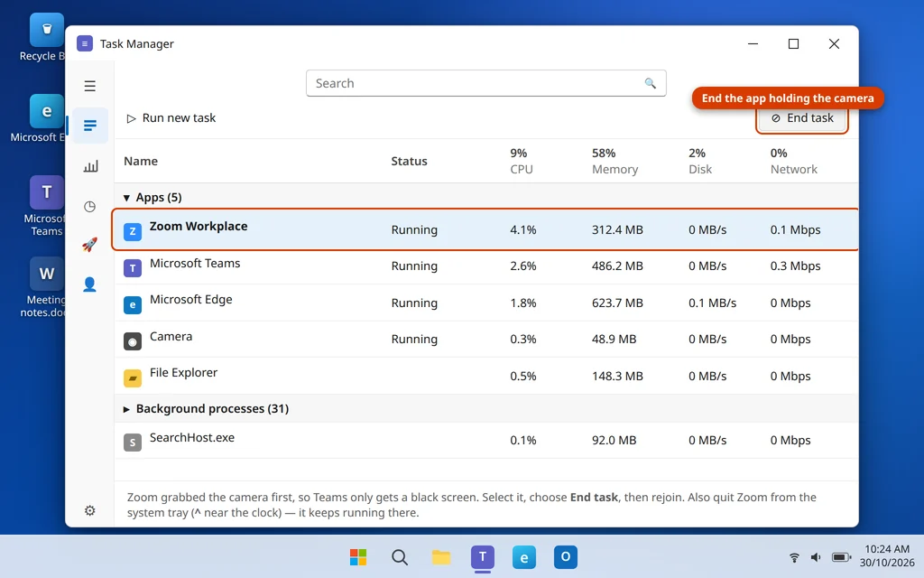Collapse the Apps (5) group
The height and width of the screenshot is (578, 924).
[x=126, y=198]
